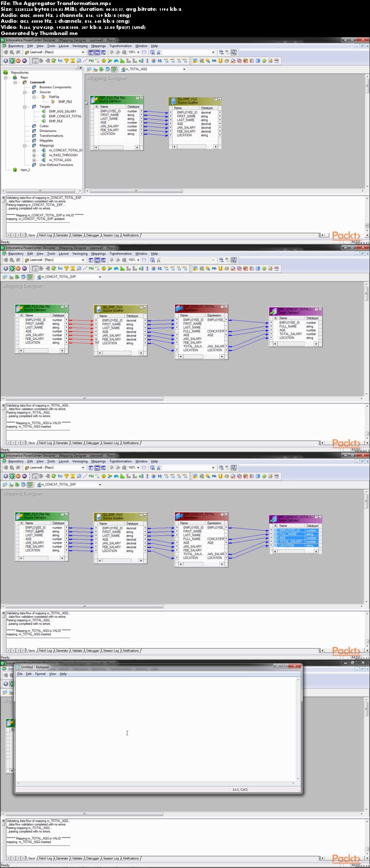The image size is (370, 868).
Task: Select Aggregator sigma icon in Repositories-tree frame
Action: [73, 61]
